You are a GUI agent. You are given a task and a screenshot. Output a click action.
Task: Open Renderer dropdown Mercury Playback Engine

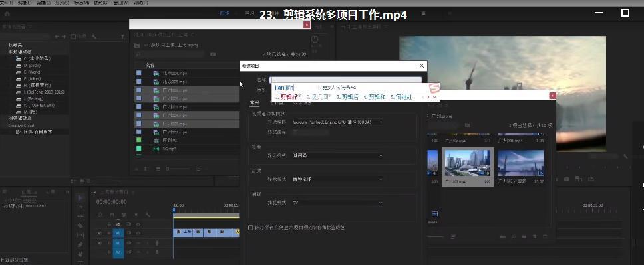pyautogui.click(x=337, y=122)
